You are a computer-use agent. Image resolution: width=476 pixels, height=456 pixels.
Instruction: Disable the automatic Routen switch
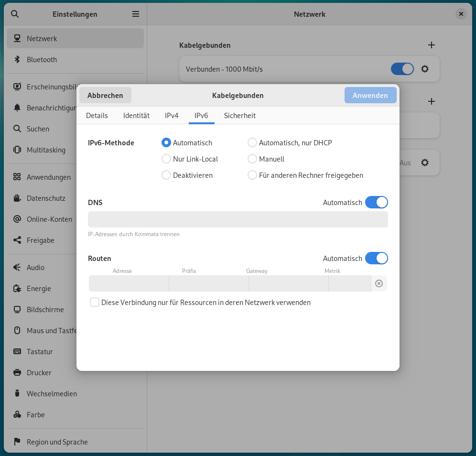tap(376, 258)
